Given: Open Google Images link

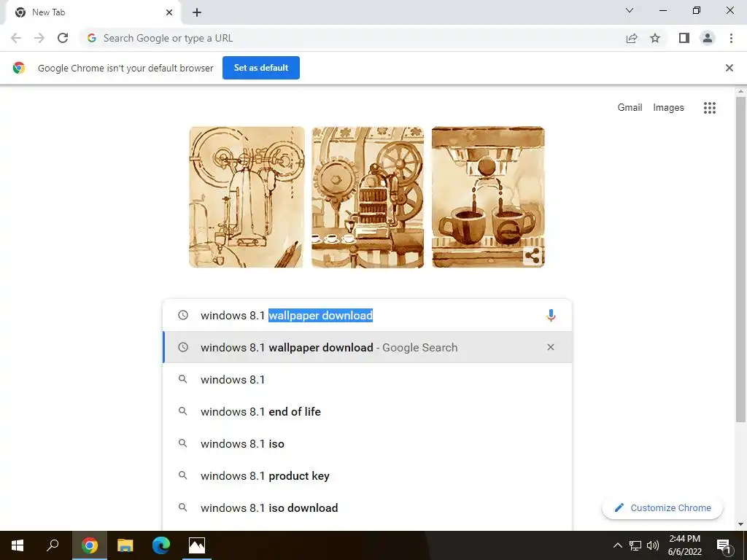Looking at the screenshot, I should 668,108.
